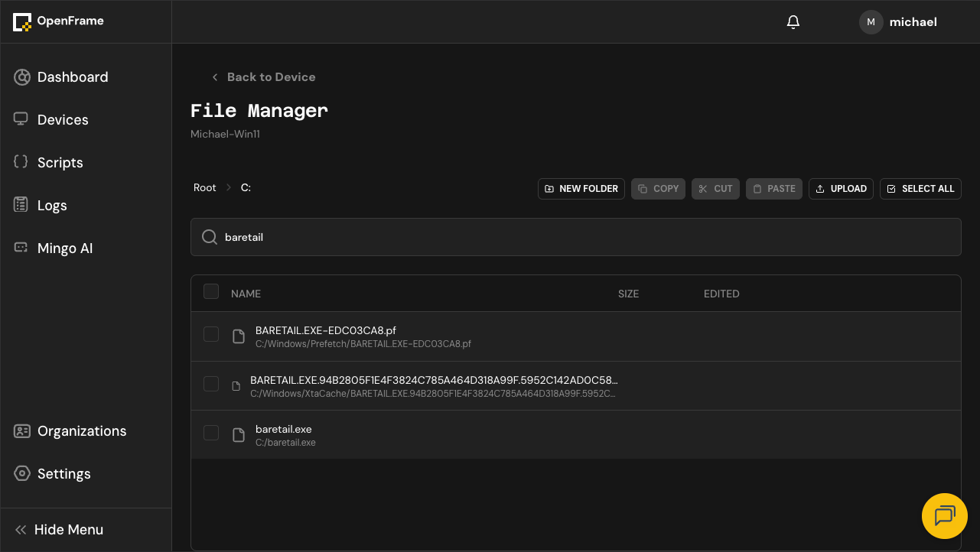980x552 pixels.
Task: Open the Logs section
Action: pyautogui.click(x=86, y=206)
